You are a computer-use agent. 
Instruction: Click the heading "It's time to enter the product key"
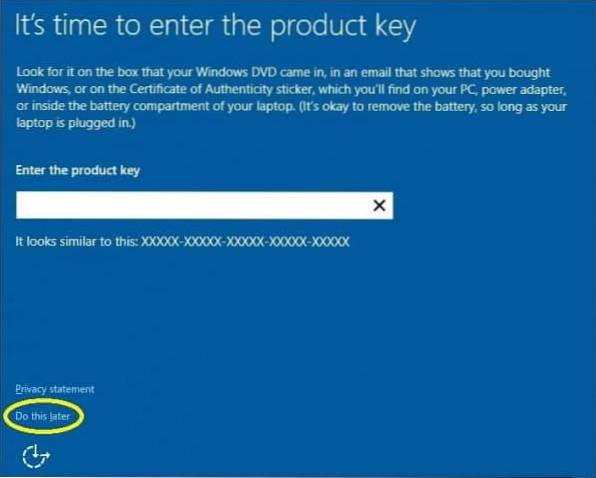point(216,25)
